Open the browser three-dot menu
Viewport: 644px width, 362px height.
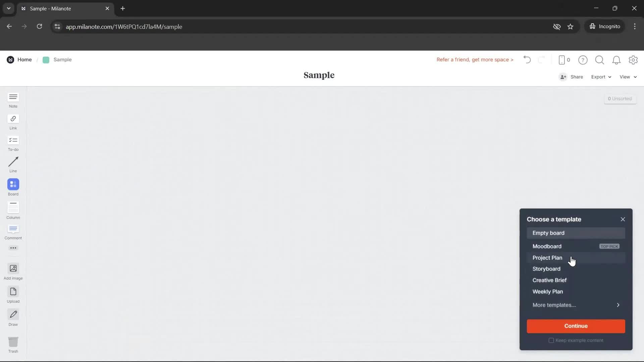coord(635,26)
